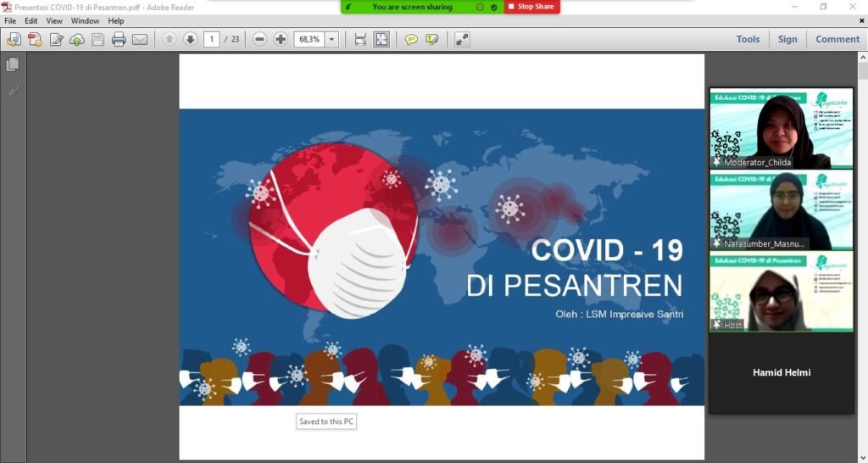868x463 pixels.
Task: Open the Attachments paperclip panel
Action: [13, 92]
